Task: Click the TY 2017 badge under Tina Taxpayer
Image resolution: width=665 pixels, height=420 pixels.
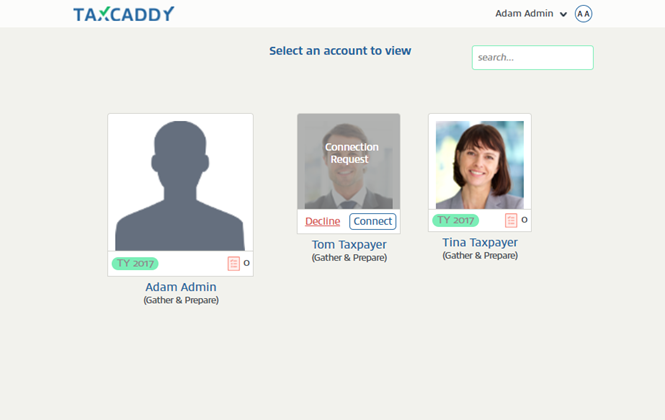Action: coord(455,220)
